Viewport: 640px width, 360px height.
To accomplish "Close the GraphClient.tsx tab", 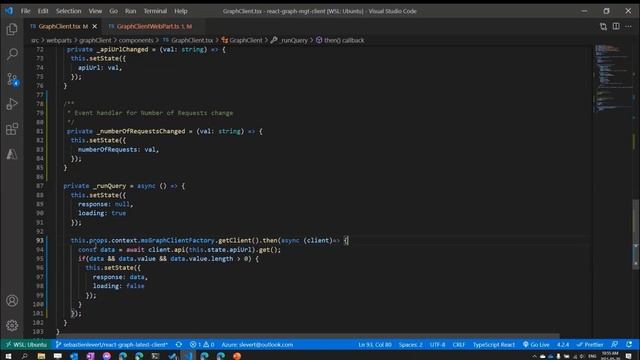I will [95, 27].
